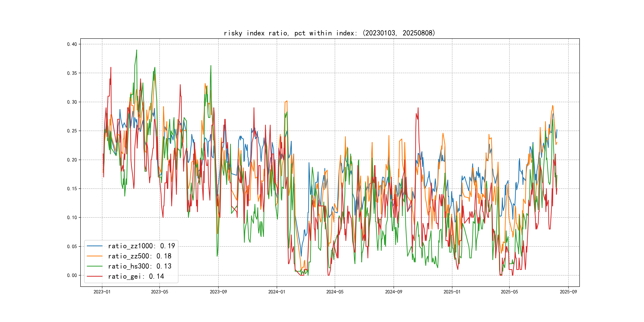Click the 0.40 y-axis tick label
Image resolution: width=644 pixels, height=322 pixels.
[72, 44]
